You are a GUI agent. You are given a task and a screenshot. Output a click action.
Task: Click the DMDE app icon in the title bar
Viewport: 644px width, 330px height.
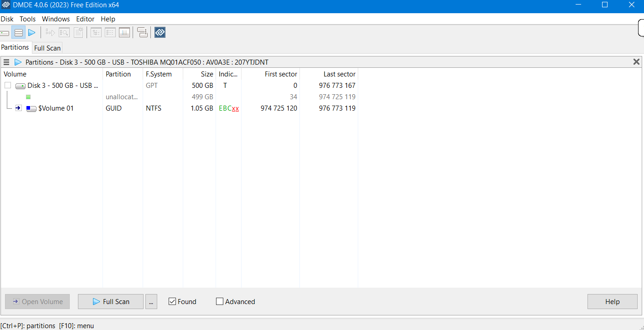click(6, 5)
